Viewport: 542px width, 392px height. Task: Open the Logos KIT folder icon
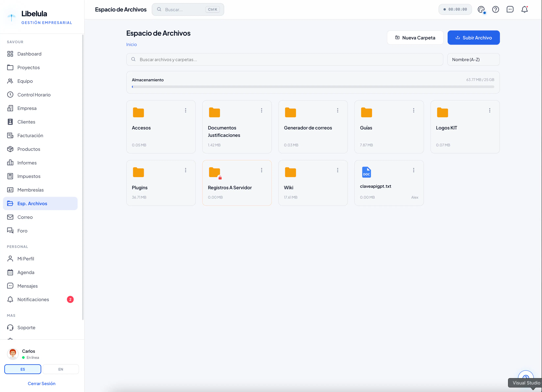pos(442,112)
